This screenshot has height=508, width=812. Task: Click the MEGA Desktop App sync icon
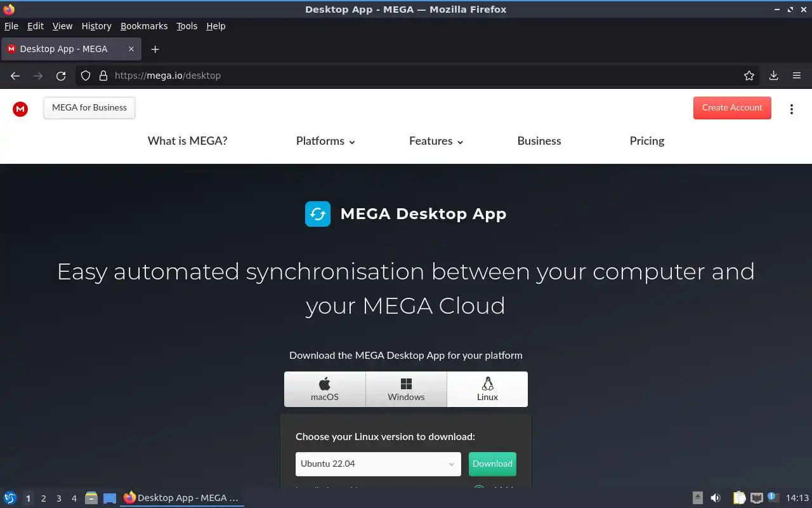(318, 214)
